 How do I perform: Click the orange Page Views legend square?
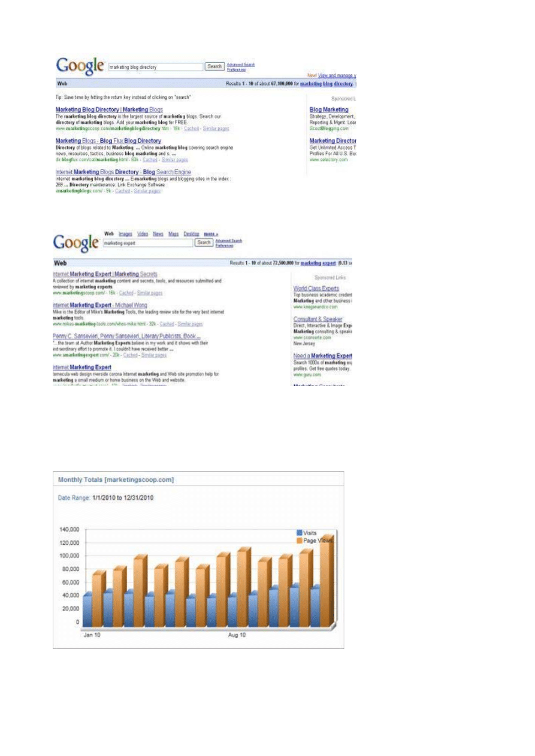coord(300,540)
